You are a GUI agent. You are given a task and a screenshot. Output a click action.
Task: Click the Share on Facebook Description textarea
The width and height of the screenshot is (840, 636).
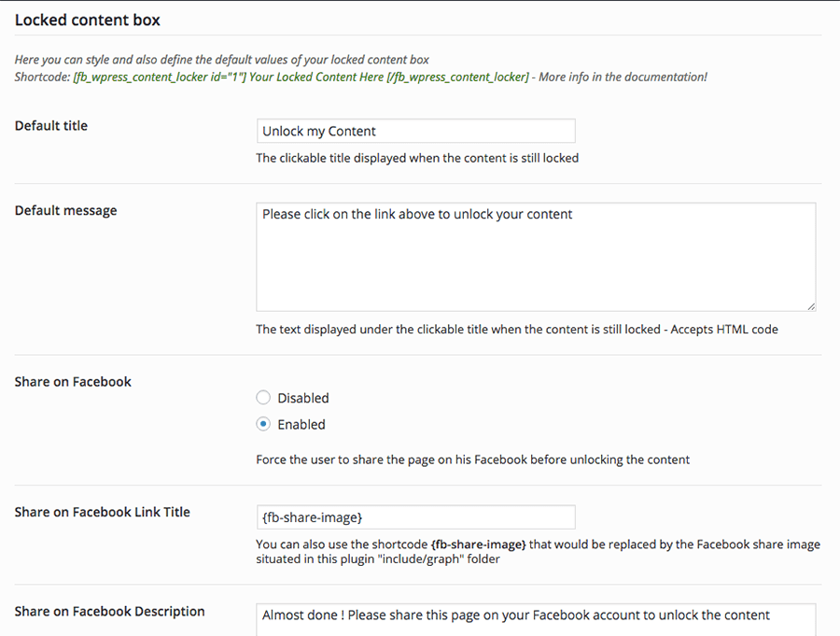[x=536, y=620]
